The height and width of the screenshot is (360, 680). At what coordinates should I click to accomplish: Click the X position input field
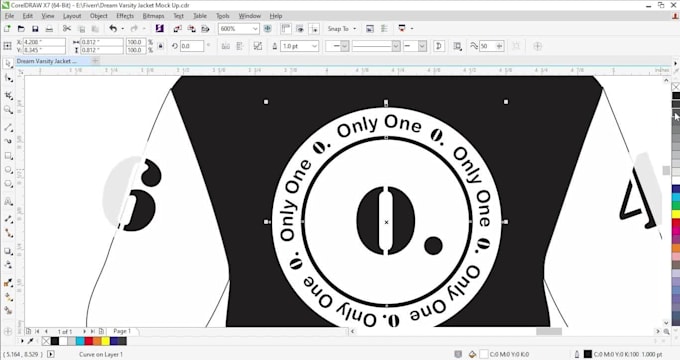click(x=44, y=42)
